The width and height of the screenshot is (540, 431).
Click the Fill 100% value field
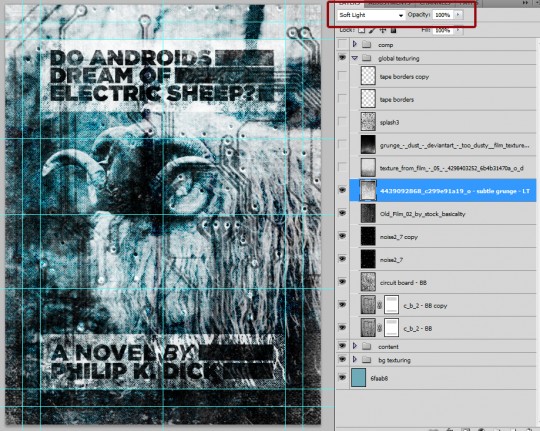point(443,30)
